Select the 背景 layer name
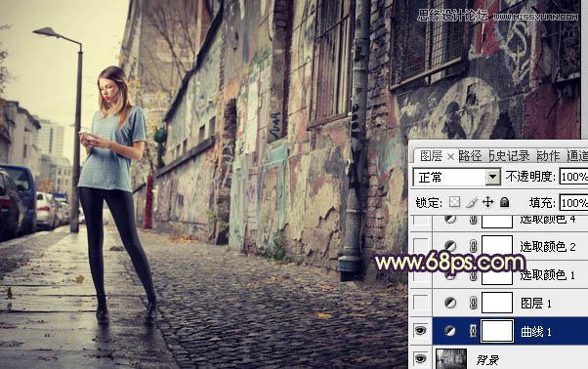 click(x=487, y=360)
